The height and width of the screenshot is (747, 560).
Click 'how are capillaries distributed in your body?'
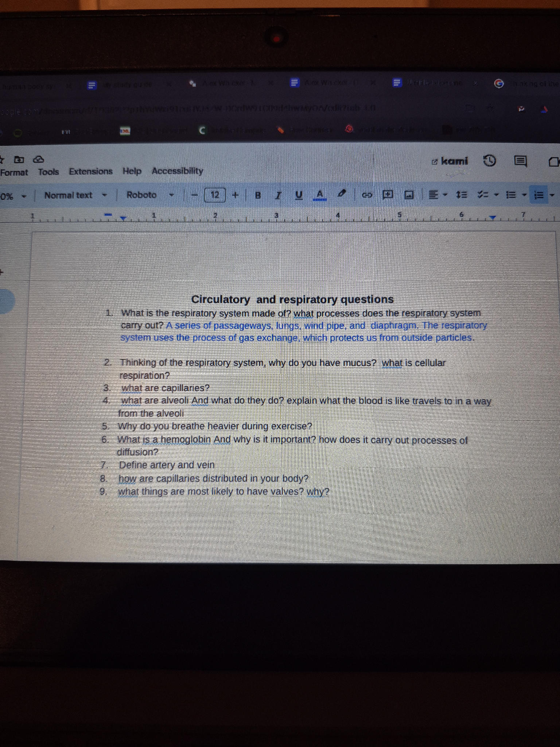tap(213, 478)
